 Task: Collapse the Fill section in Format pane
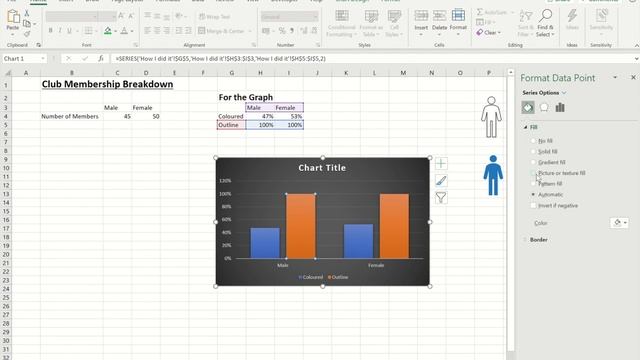coord(525,127)
